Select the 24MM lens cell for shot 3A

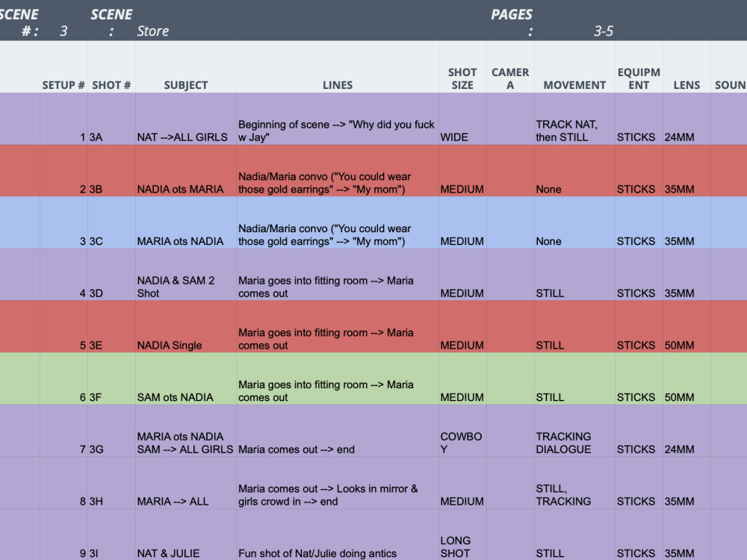click(686, 119)
